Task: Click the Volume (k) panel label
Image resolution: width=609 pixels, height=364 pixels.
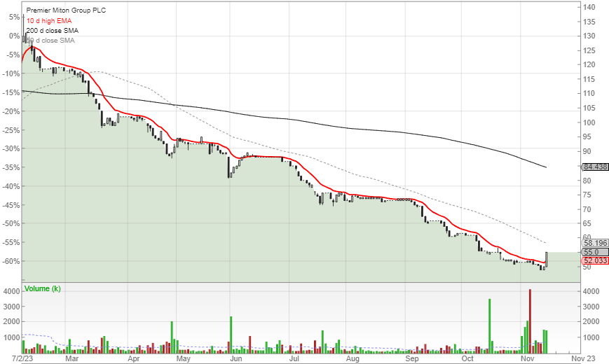Action: [43, 288]
